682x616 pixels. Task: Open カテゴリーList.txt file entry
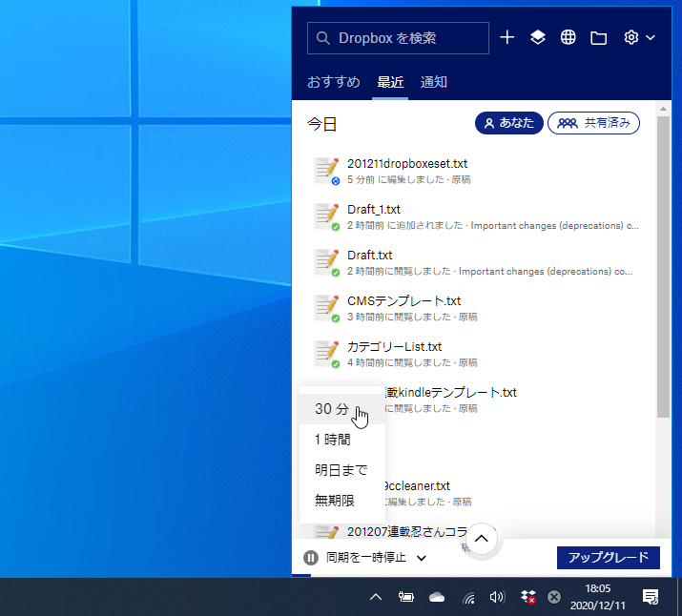(x=476, y=354)
